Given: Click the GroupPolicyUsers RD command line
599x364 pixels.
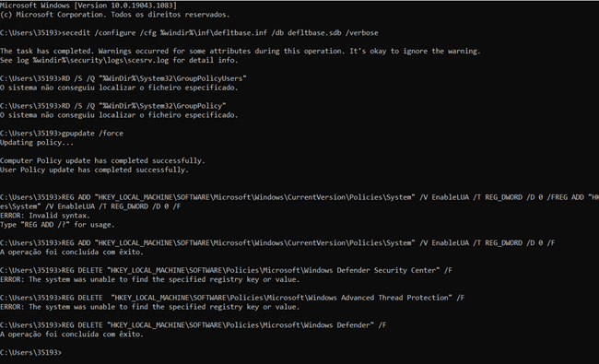Looking at the screenshot, I should 123,78.
